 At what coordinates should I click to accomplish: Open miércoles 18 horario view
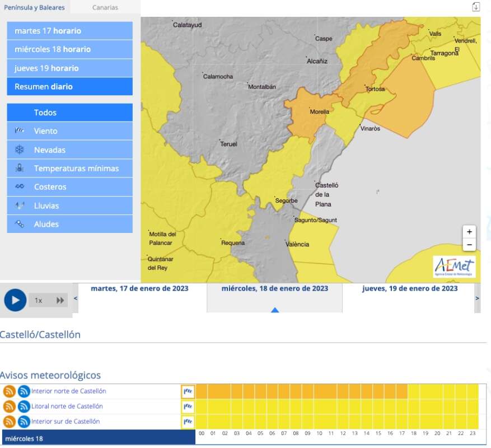[70, 49]
